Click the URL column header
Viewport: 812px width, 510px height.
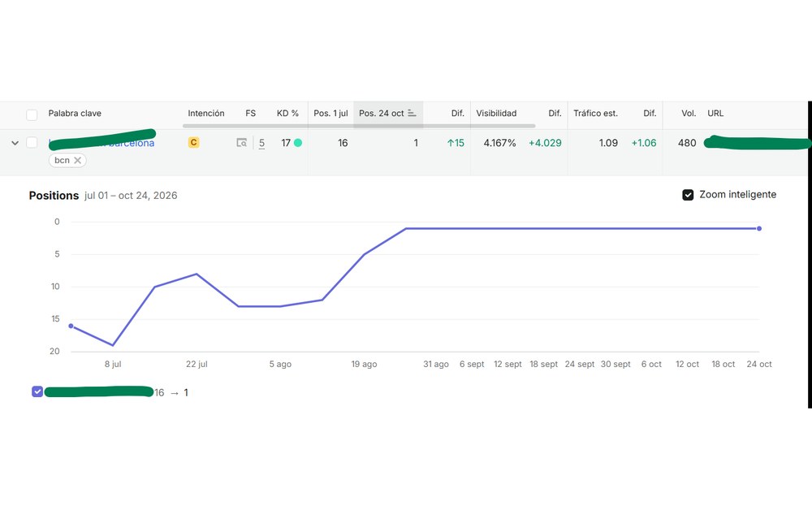(x=715, y=114)
